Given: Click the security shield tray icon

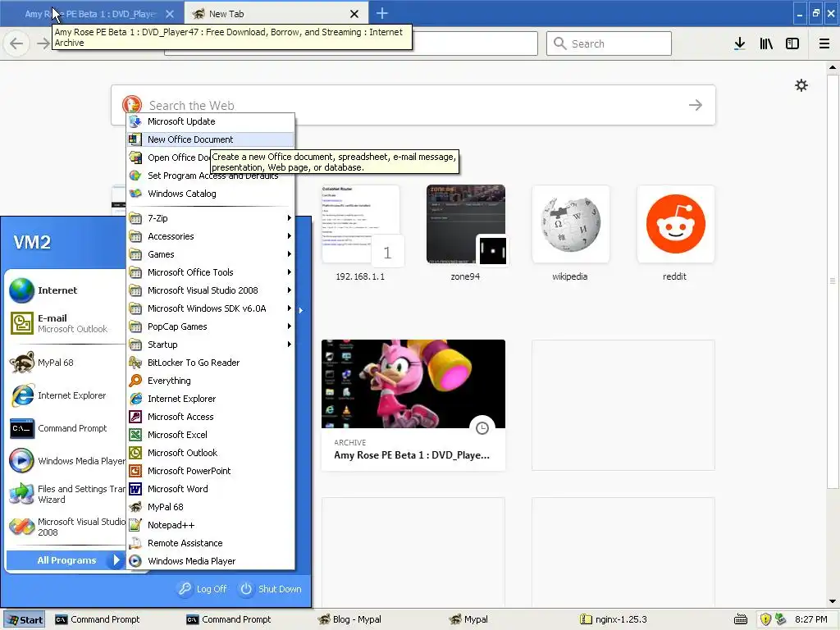Looking at the screenshot, I should click(x=765, y=619).
